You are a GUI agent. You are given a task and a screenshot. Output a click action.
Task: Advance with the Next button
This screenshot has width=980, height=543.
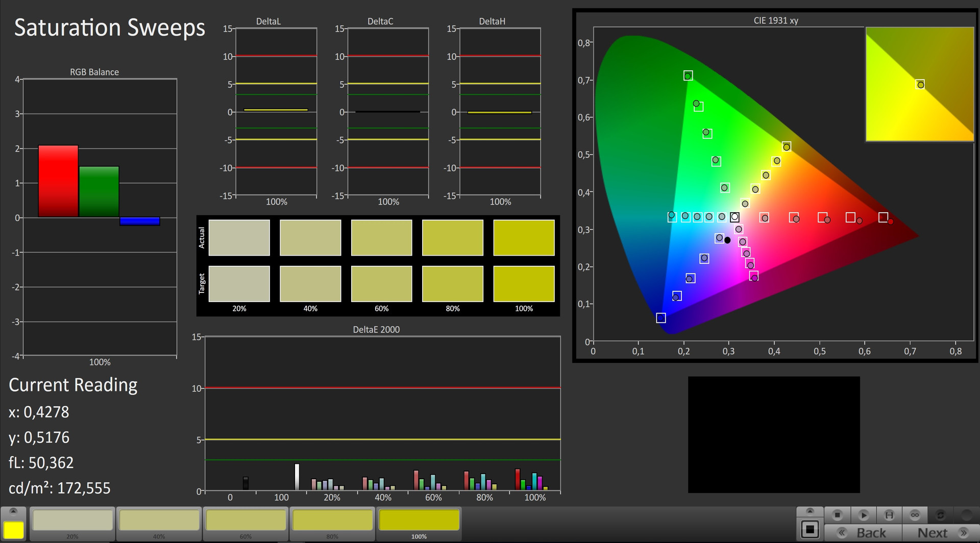[x=932, y=533]
